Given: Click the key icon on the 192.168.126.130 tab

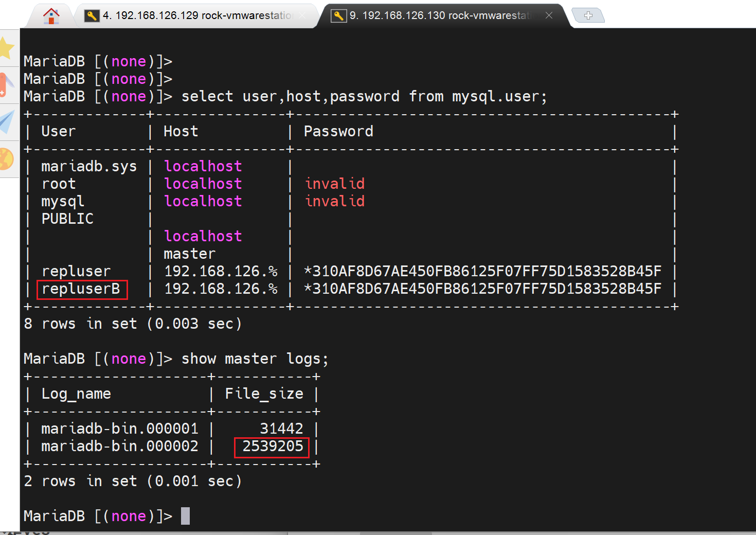Looking at the screenshot, I should click(x=338, y=16).
